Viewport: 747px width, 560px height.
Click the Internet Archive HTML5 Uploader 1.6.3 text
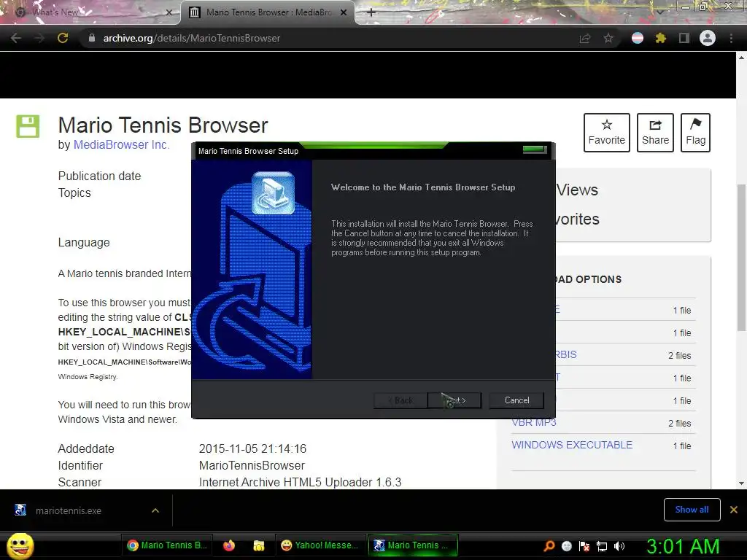(x=300, y=482)
